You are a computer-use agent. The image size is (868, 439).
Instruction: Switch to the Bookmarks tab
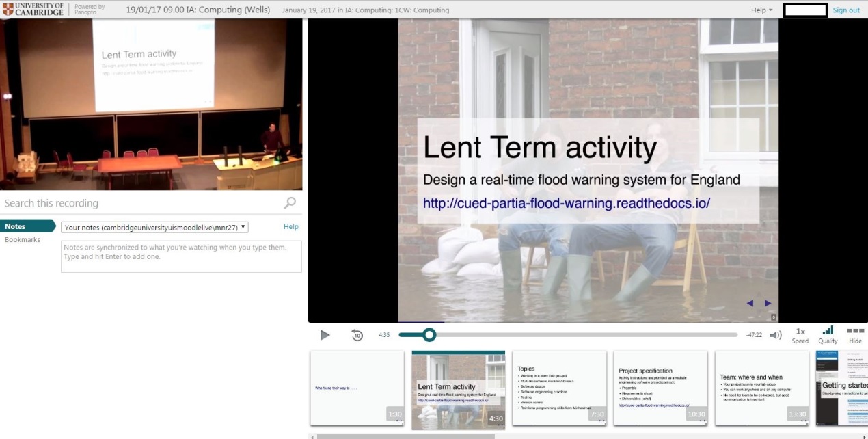click(x=23, y=240)
